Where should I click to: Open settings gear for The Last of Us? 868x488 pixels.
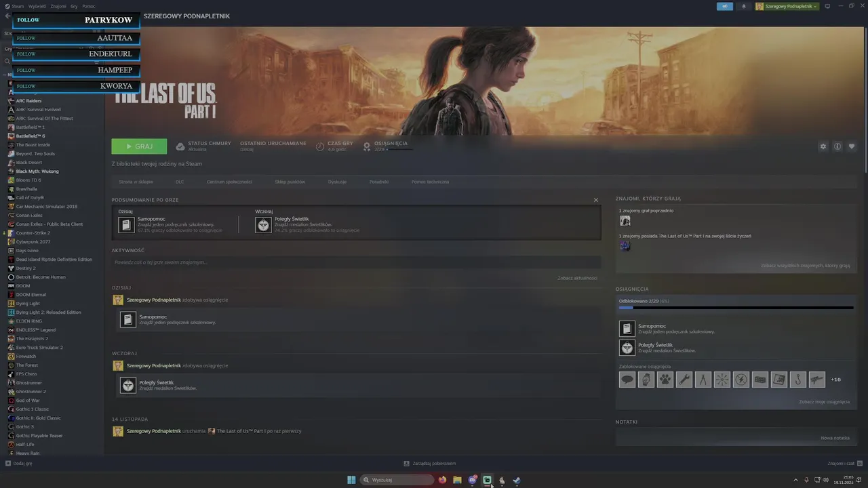(x=823, y=146)
